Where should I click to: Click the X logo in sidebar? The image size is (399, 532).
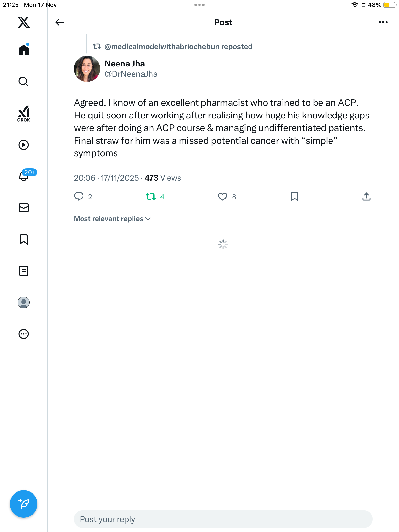click(24, 22)
